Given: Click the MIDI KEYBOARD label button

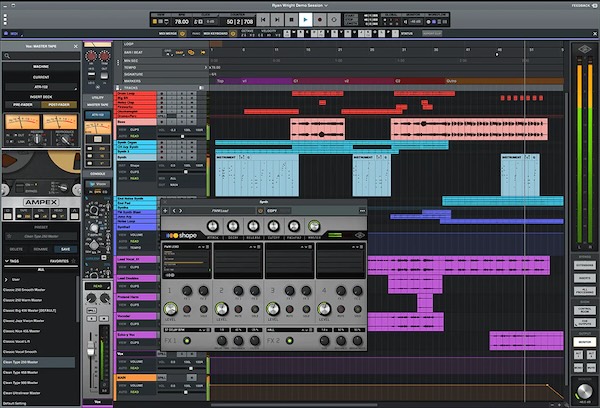Looking at the screenshot, I should coord(215,34).
